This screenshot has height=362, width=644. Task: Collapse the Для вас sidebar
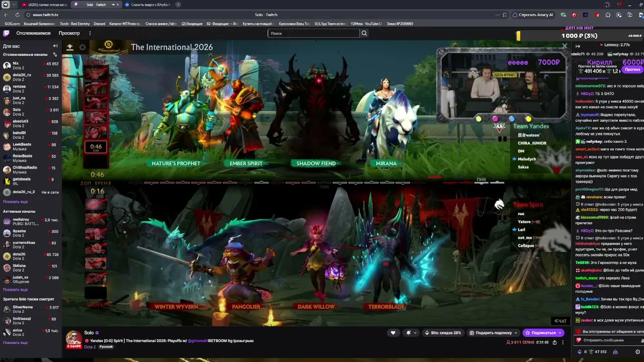(x=55, y=46)
